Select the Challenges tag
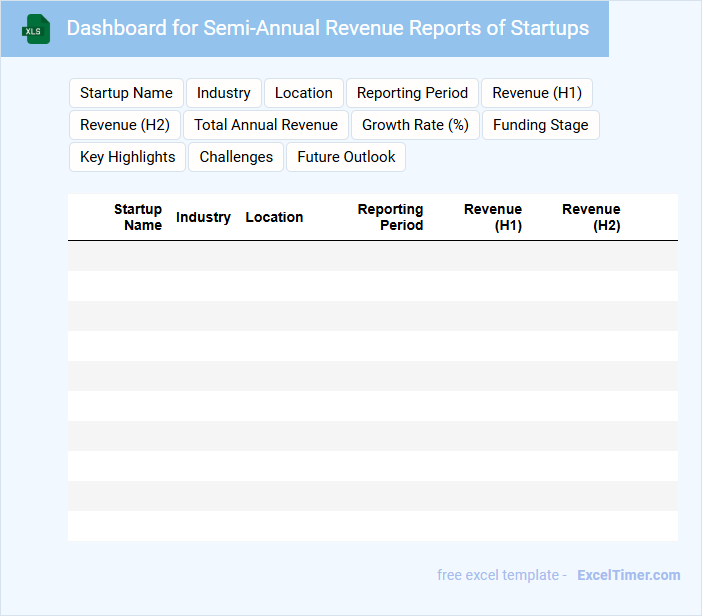Screen dimensions: 702x616 [236, 157]
